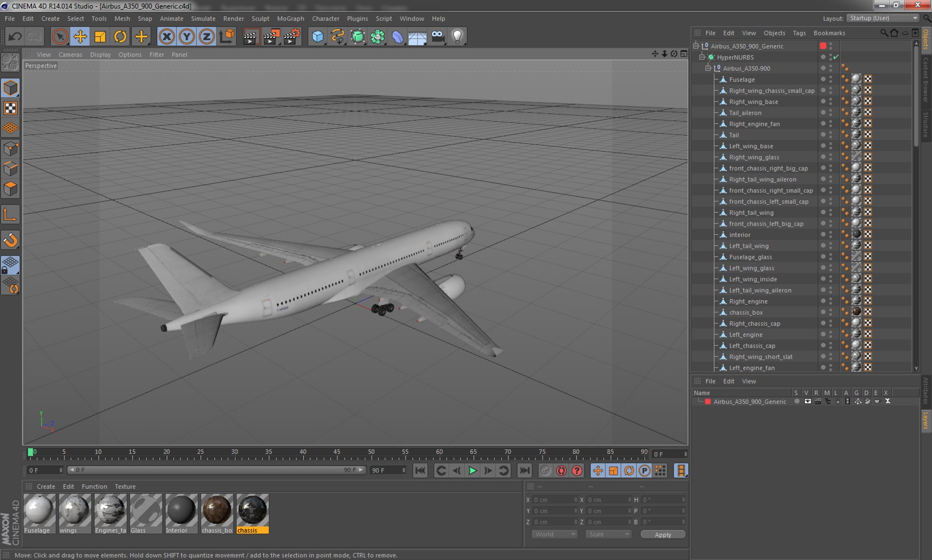This screenshot has width=932, height=560.
Task: Go to end of animation
Action: 525,471
